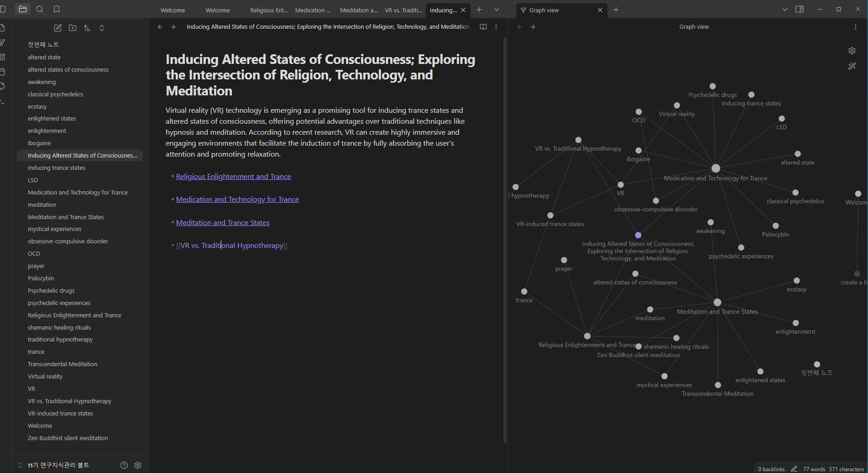Open the Psilocybin note in file list

point(41,278)
